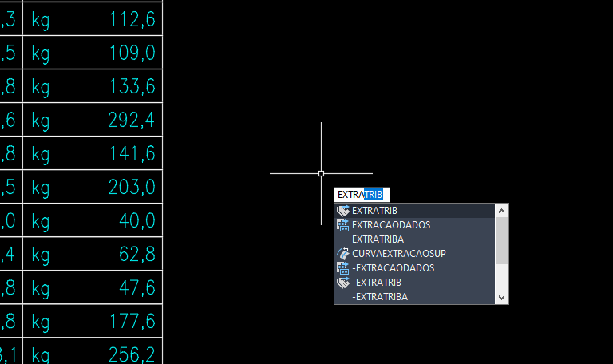Choose -EXTRATRIBA in the autocomplete list

[x=380, y=297]
